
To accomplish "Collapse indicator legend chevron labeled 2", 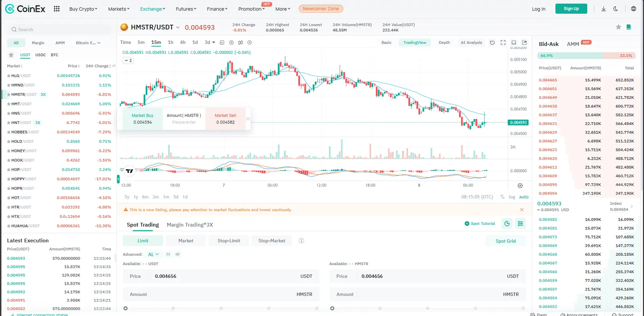I will (x=128, y=60).
